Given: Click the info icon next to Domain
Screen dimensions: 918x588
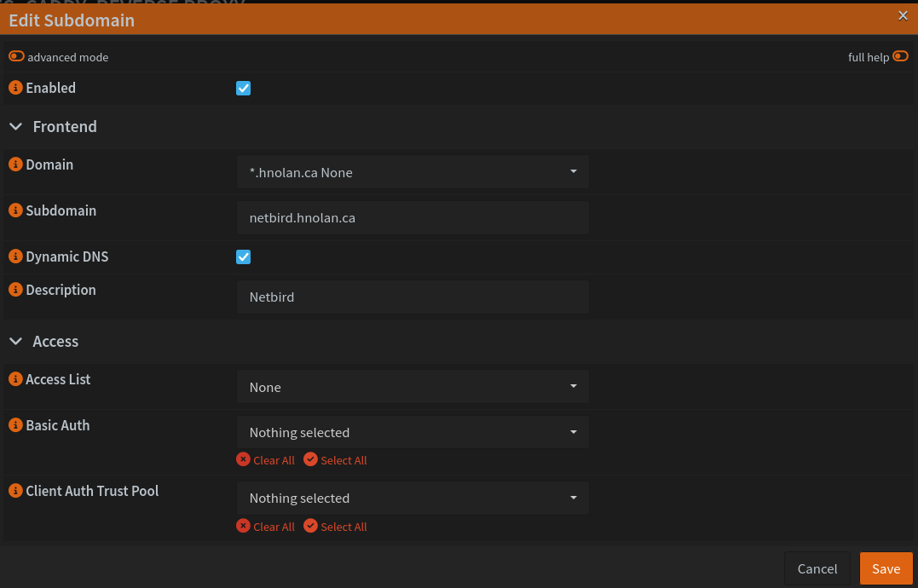Looking at the screenshot, I should tap(15, 164).
